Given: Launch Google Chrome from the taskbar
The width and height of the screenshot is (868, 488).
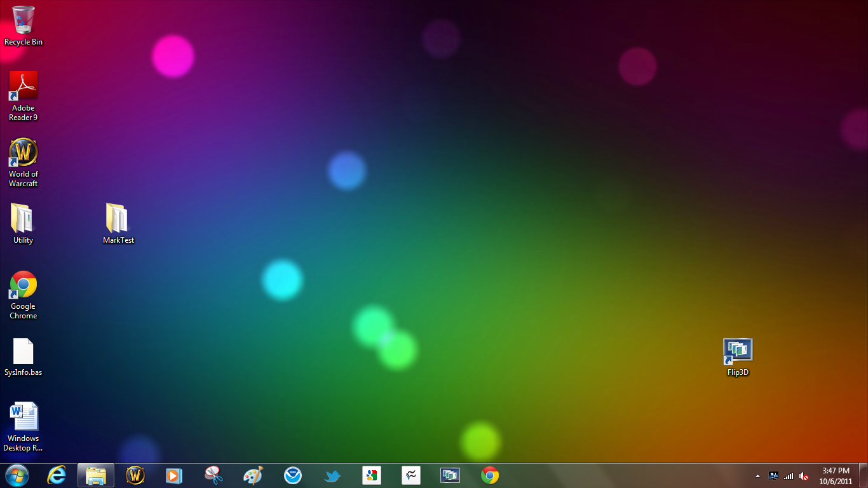Looking at the screenshot, I should pyautogui.click(x=490, y=475).
